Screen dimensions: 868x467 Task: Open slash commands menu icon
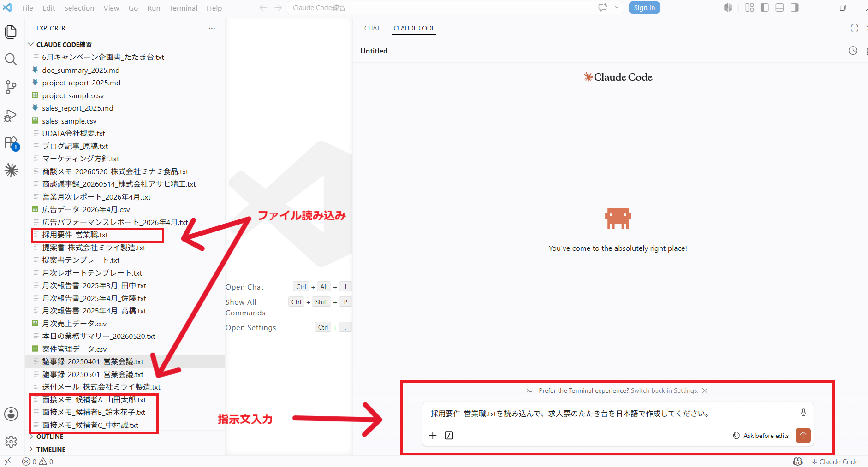449,435
